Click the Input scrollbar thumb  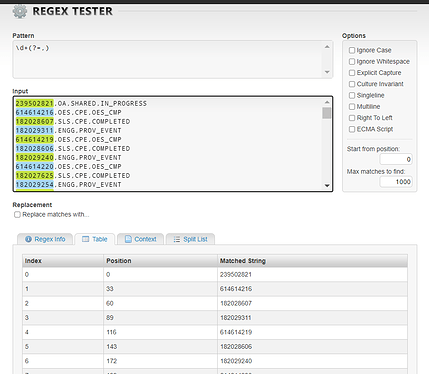click(327, 113)
